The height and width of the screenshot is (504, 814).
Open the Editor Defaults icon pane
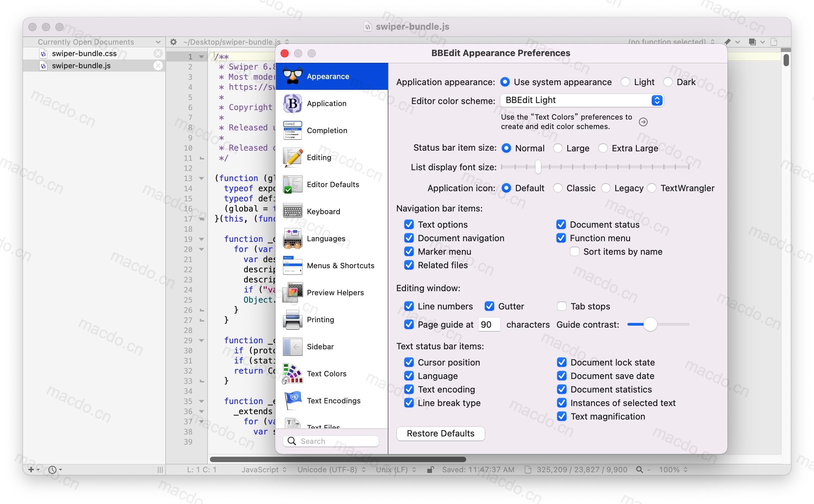pos(292,184)
